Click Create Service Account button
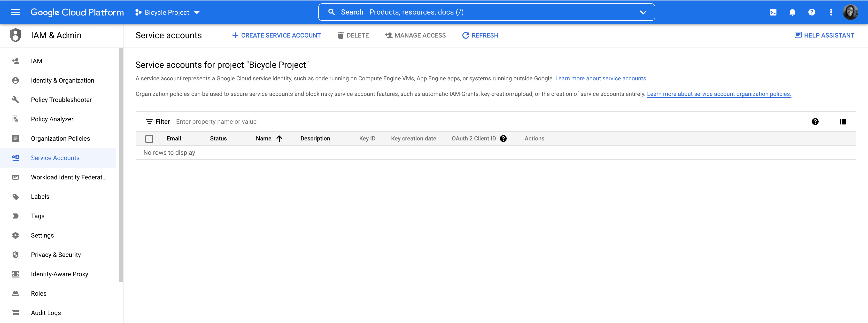 [x=276, y=35]
